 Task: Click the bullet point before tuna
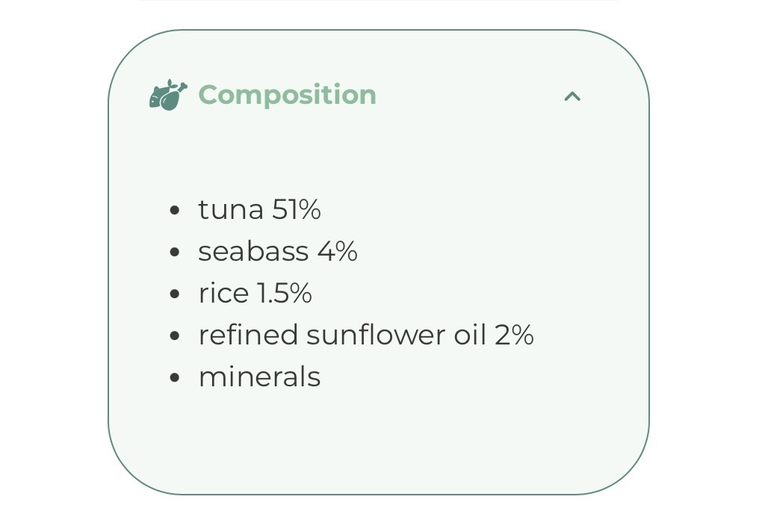tap(175, 211)
